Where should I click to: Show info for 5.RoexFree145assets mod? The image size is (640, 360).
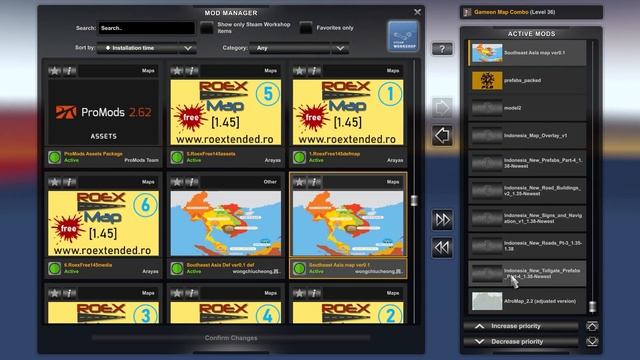coord(192,71)
